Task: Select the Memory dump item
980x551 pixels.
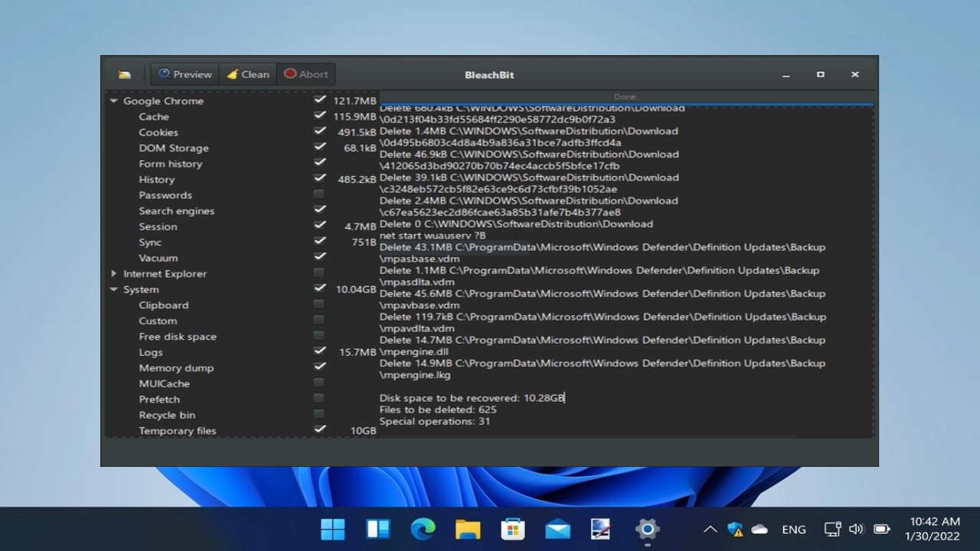Action: pos(176,368)
